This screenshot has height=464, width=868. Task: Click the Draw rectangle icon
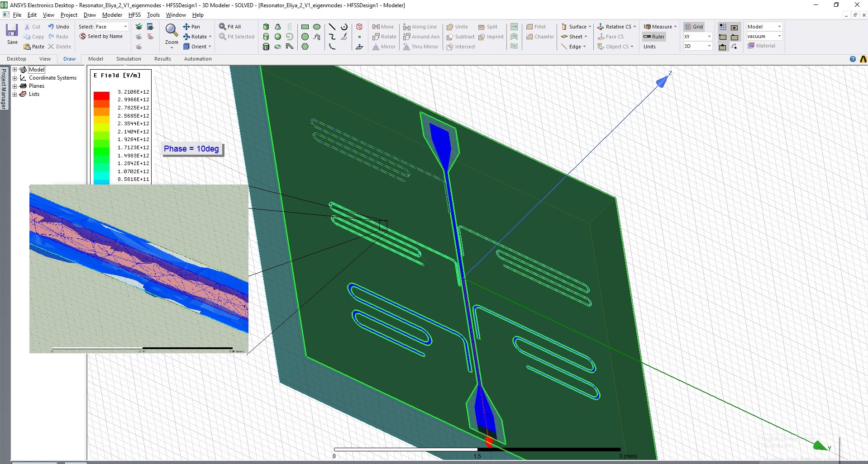pyautogui.click(x=305, y=27)
